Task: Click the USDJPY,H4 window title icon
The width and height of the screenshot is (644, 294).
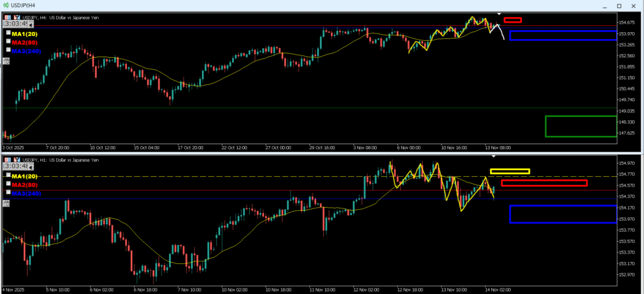Action: pyautogui.click(x=6, y=5)
